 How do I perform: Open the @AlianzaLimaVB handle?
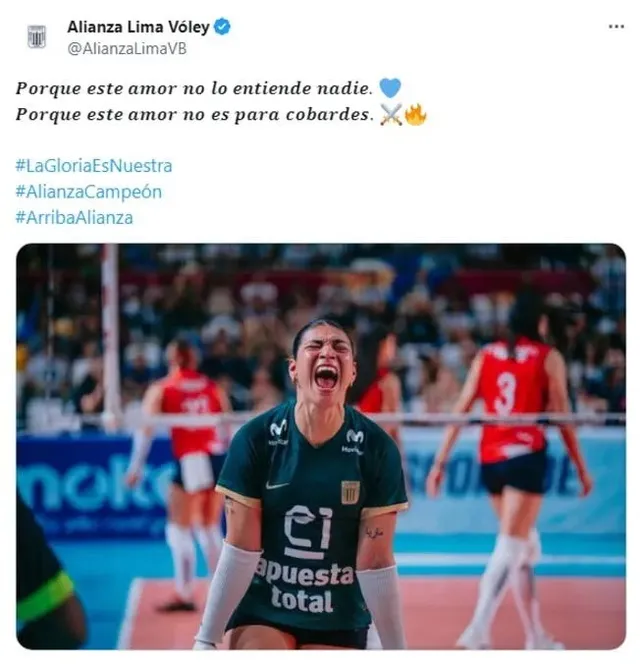pyautogui.click(x=127, y=49)
